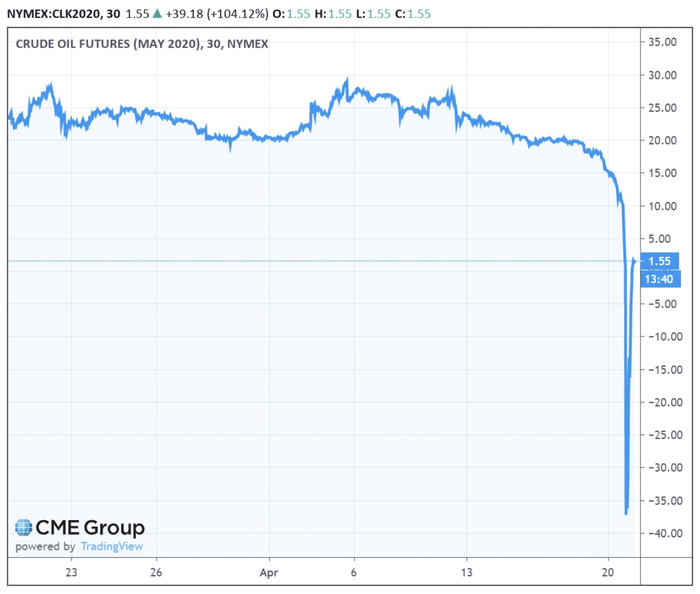
Task: Click the blue 1.55 current price label
Action: (x=659, y=261)
